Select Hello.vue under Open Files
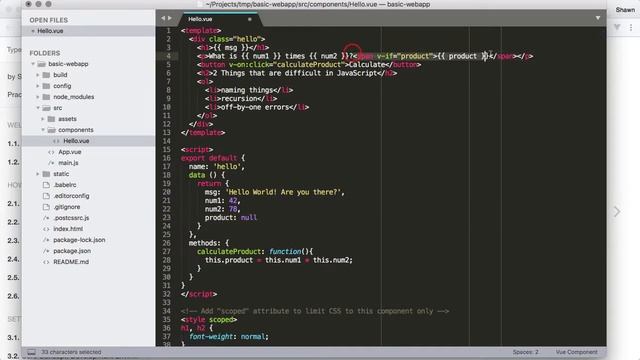Screen dimensions: 640x360 click(x=50, y=31)
